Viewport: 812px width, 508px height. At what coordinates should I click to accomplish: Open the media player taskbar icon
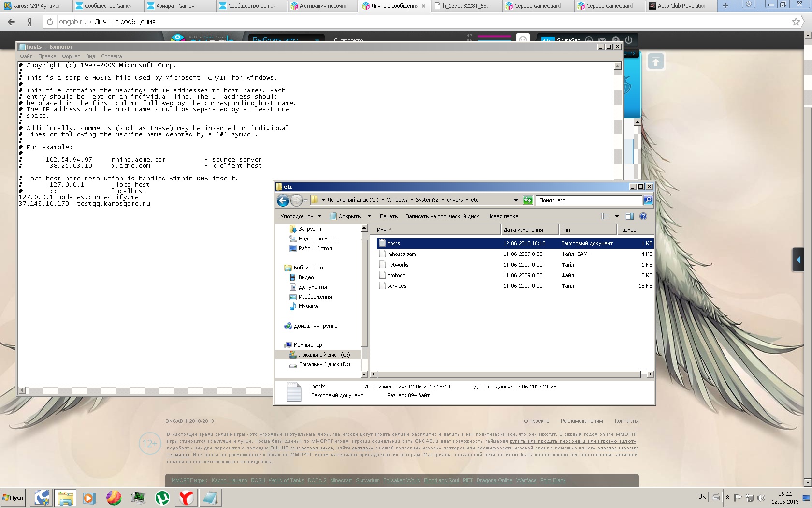pyautogui.click(x=89, y=498)
